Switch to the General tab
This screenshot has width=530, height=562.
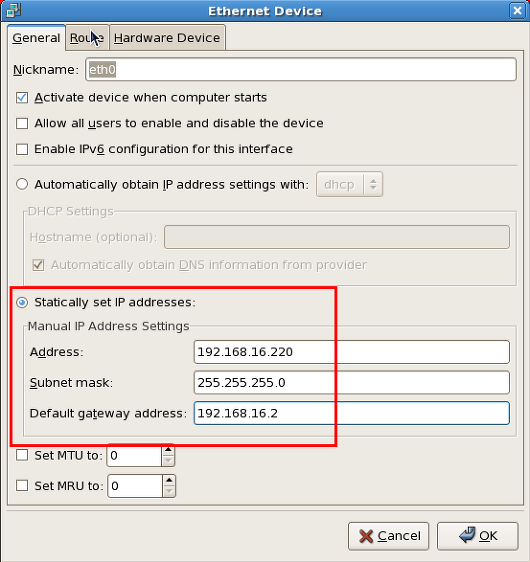(x=36, y=38)
